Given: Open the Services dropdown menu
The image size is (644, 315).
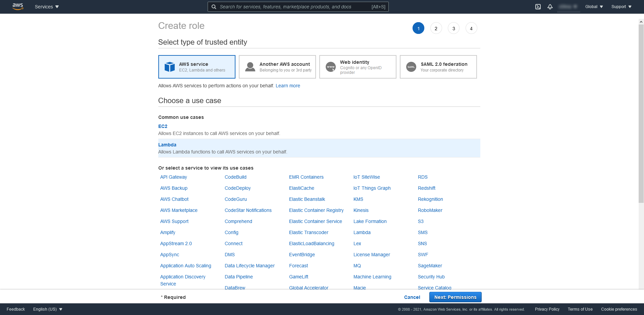Looking at the screenshot, I should [47, 7].
